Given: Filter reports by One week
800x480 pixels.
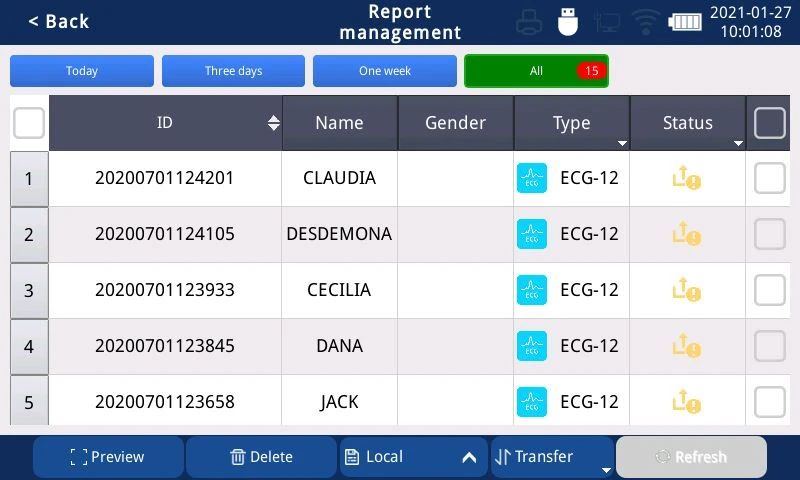Looking at the screenshot, I should 385,71.
